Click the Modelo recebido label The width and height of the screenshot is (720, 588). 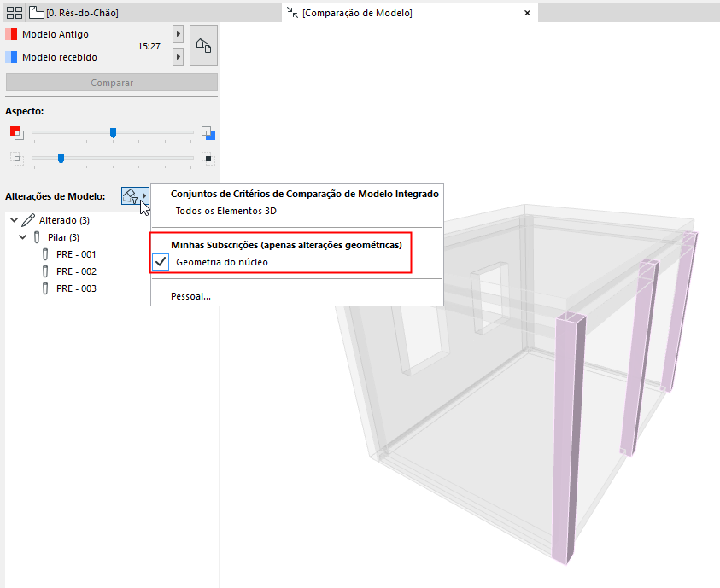(x=60, y=57)
